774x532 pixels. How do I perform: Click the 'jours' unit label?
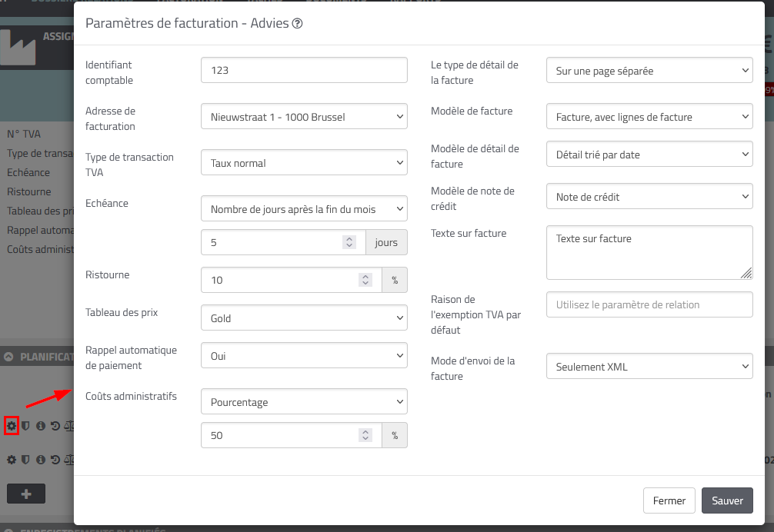click(x=386, y=242)
